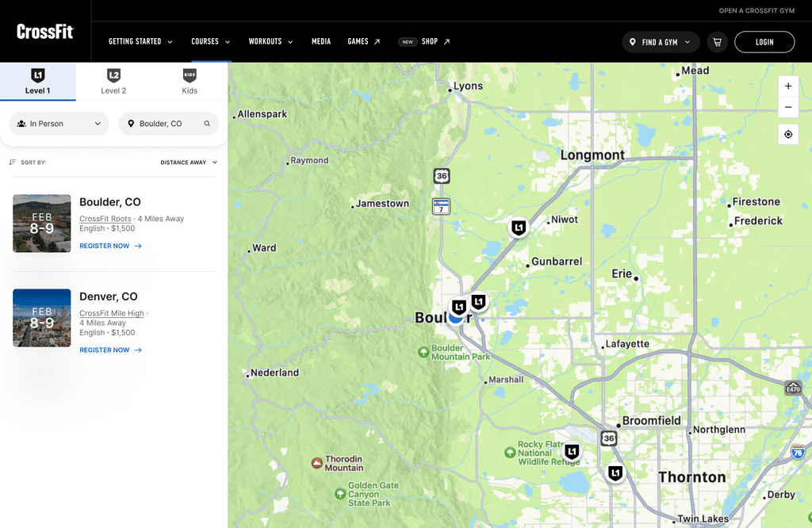Click the CrossFit logo
This screenshot has height=528, width=812.
[45, 32]
